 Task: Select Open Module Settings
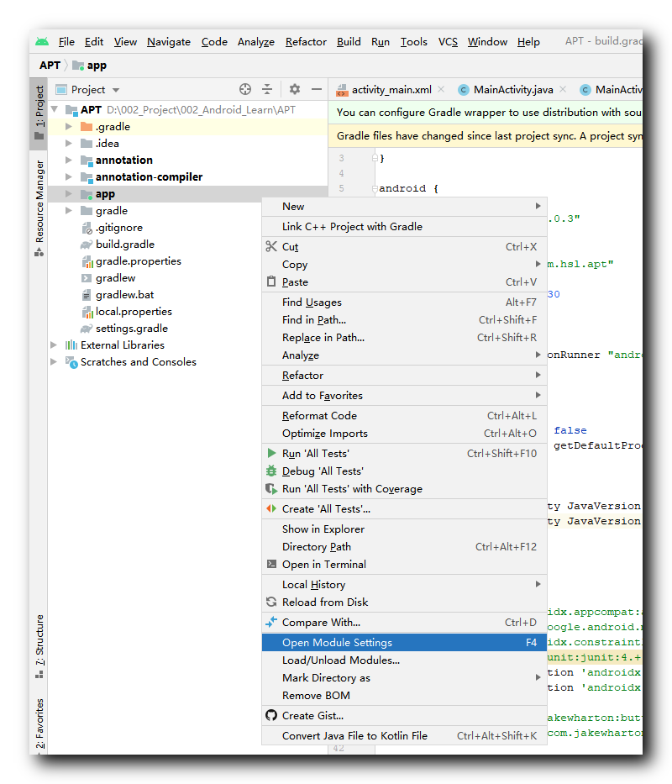click(404, 642)
